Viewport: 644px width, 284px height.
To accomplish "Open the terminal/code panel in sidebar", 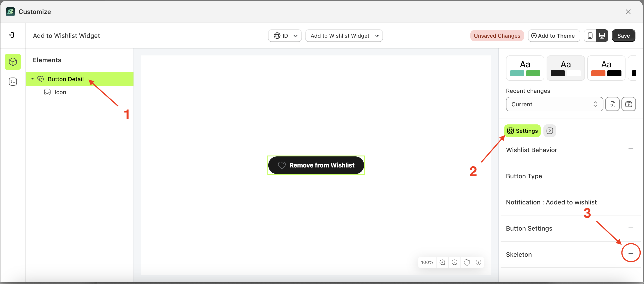I will tap(13, 82).
